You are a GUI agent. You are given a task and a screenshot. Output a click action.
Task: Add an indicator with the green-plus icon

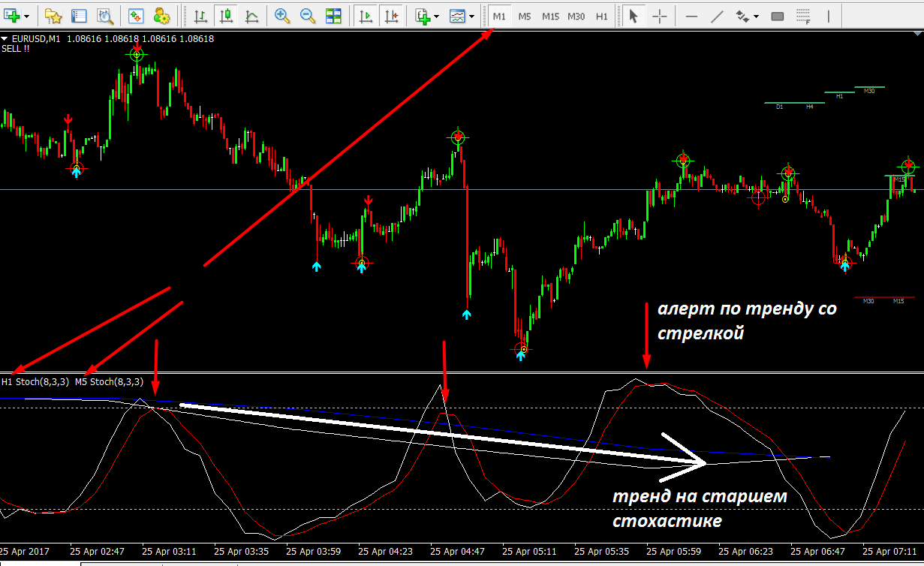pos(422,16)
